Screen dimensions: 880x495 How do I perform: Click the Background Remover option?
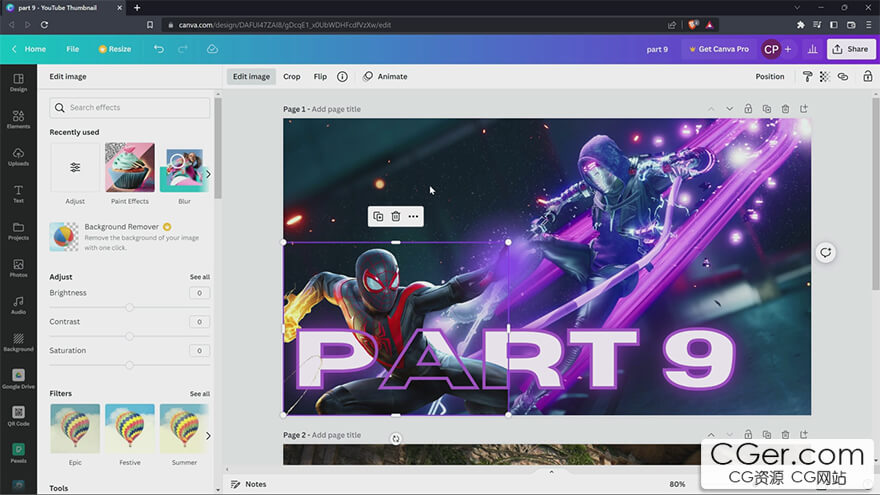tap(129, 236)
